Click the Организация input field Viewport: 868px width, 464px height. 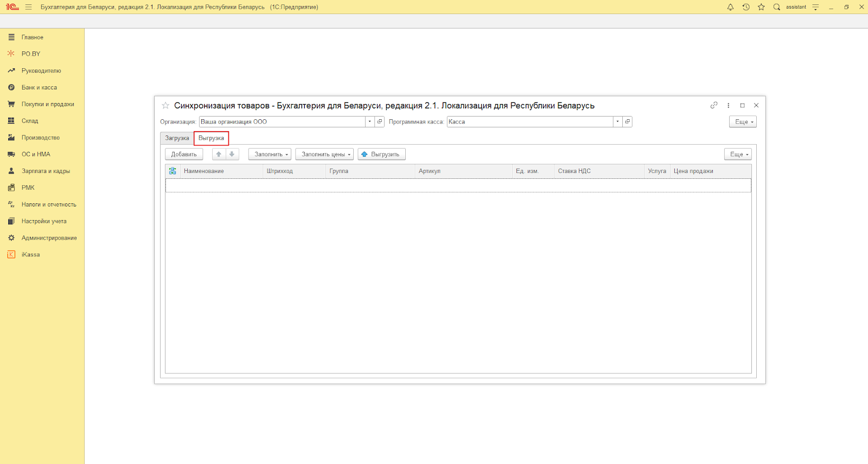click(x=282, y=121)
